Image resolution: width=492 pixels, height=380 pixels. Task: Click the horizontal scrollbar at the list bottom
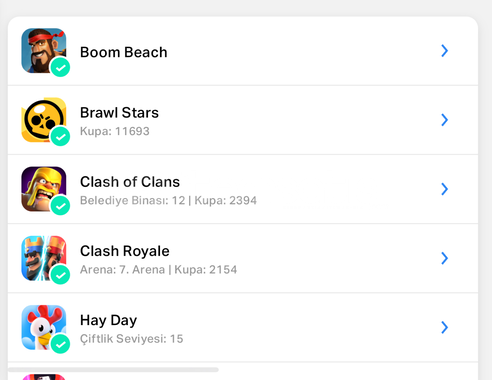[113, 369]
